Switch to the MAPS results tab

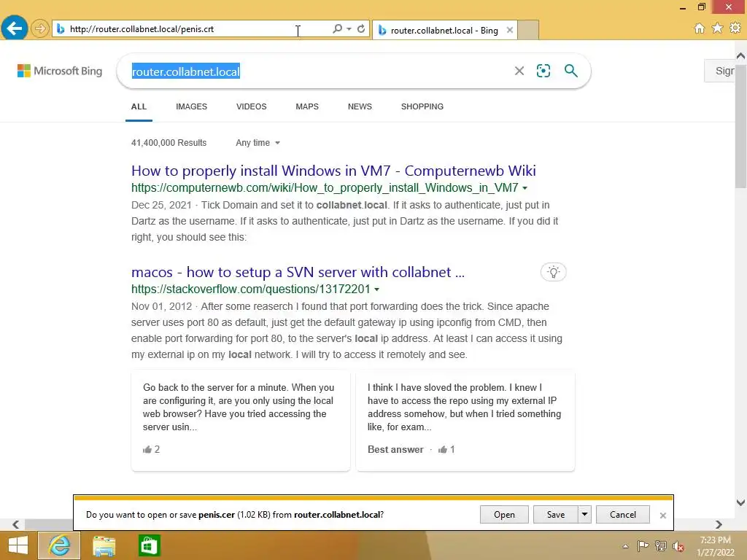click(x=307, y=106)
